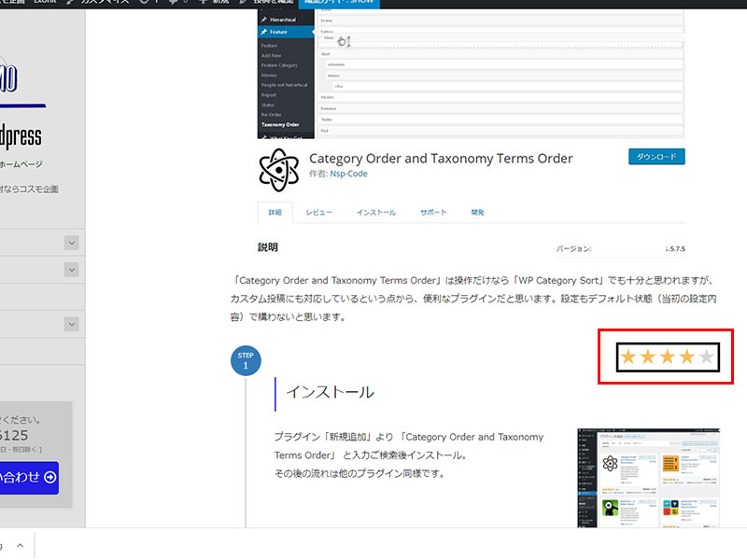This screenshot has height=560, width=747.
Task: Open the 開発 tab
Action: coord(478,213)
